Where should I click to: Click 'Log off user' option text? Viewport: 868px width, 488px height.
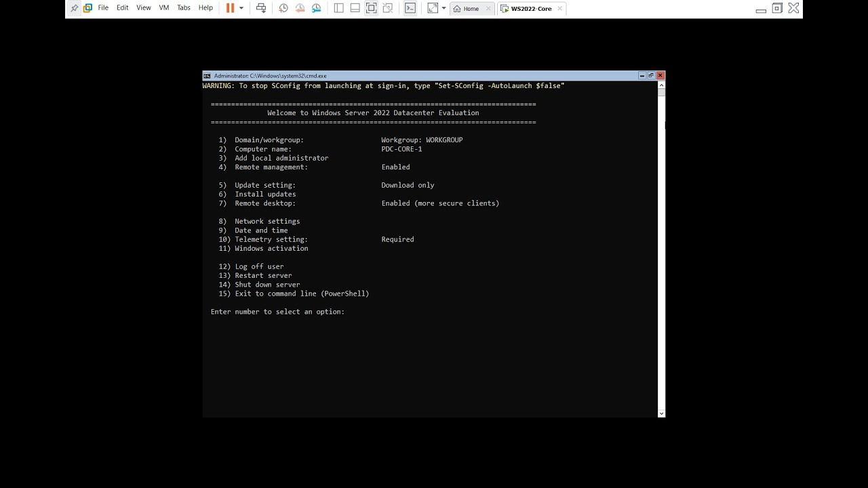[259, 266]
